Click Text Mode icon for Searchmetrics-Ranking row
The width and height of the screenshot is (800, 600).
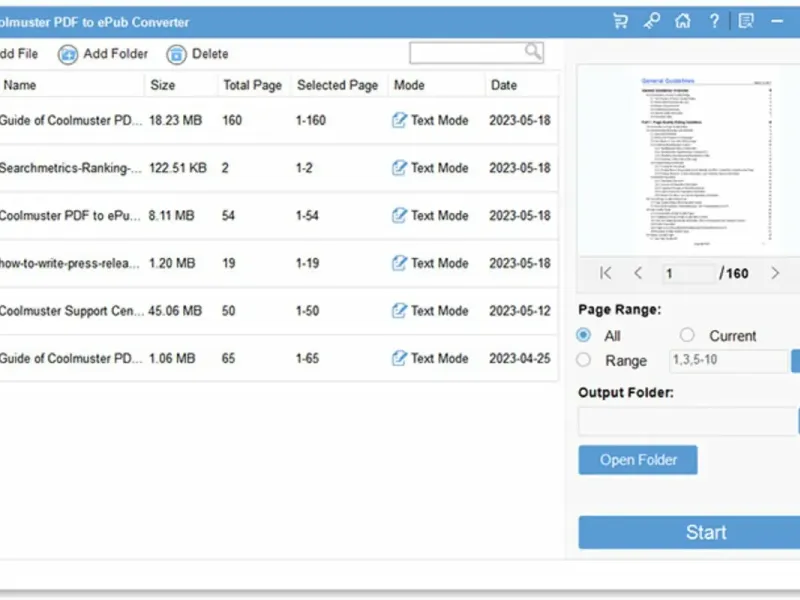click(399, 168)
